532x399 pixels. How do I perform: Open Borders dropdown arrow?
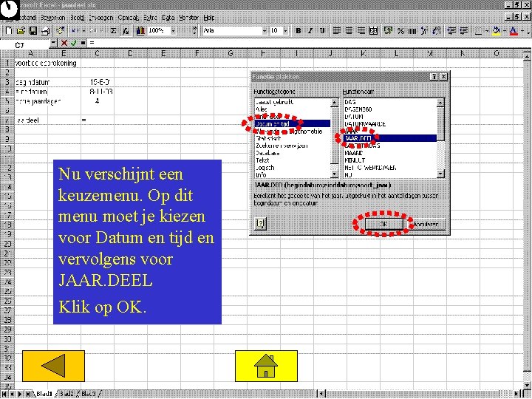point(487,31)
